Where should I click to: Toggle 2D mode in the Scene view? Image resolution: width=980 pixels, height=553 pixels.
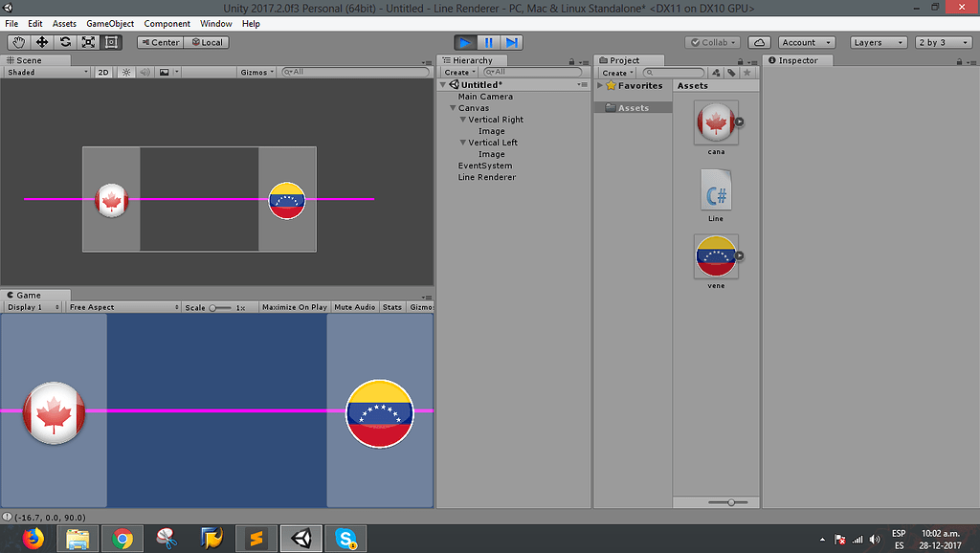[x=102, y=72]
